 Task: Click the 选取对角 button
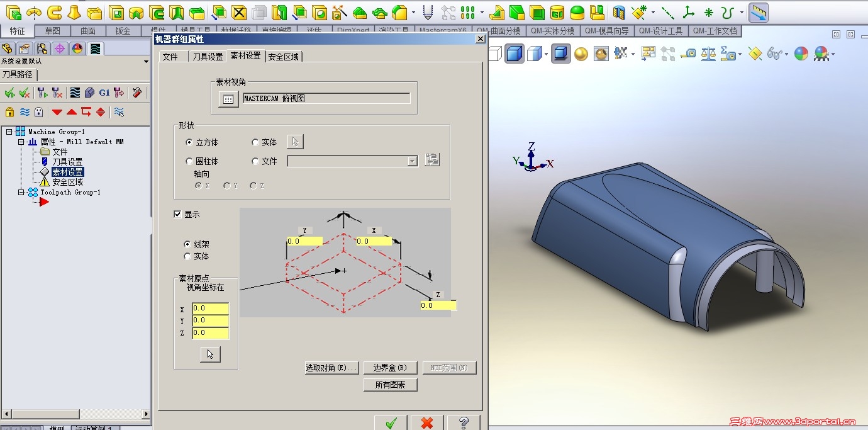click(x=331, y=368)
